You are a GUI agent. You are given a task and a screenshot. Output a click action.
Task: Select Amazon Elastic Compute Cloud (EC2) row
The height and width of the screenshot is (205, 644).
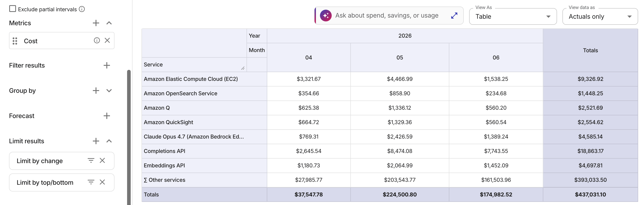pyautogui.click(x=204, y=79)
